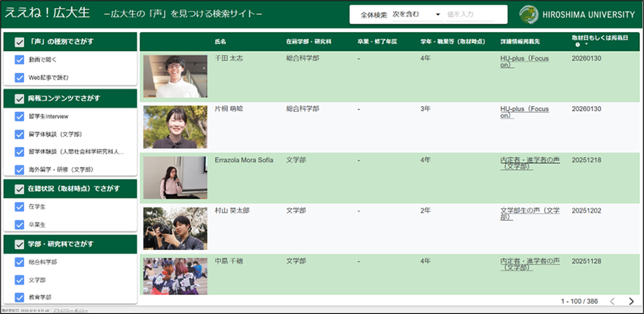Toggle the 総合科学部 faculty checkbox

click(19, 262)
